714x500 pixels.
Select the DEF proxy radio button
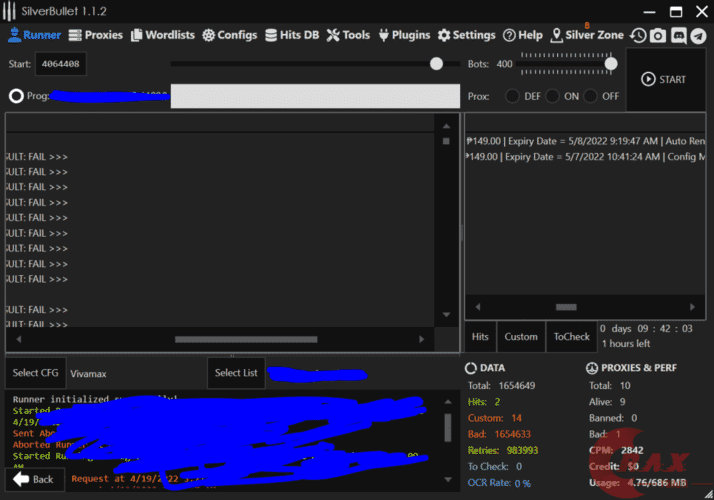tap(512, 96)
